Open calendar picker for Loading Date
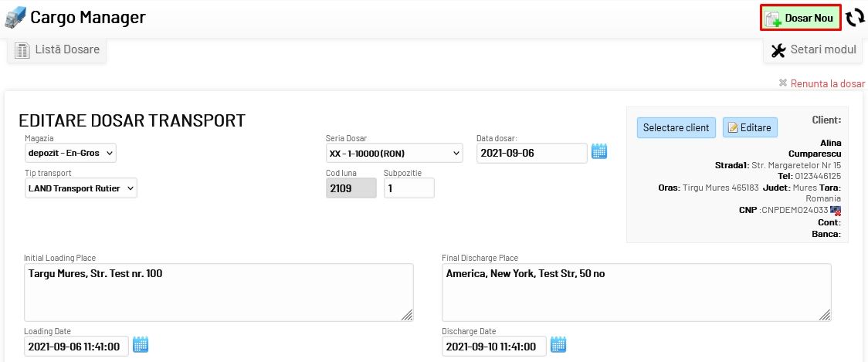The height and width of the screenshot is (362, 868). point(141,346)
